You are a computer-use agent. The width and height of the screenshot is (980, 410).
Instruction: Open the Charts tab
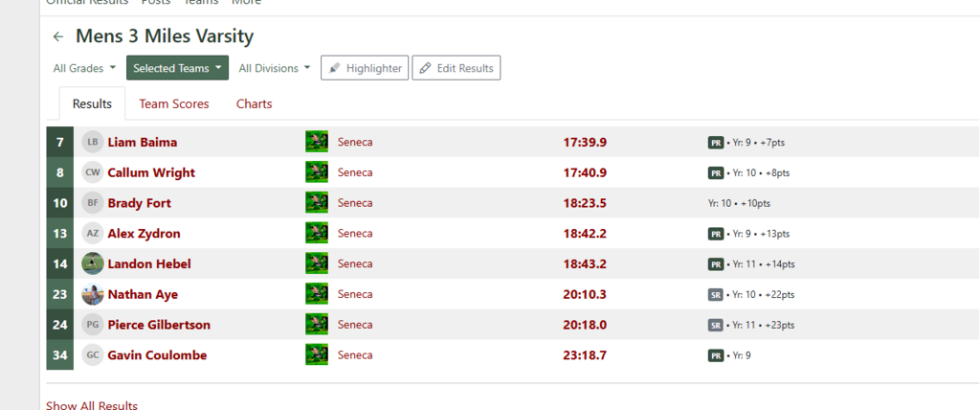point(254,103)
